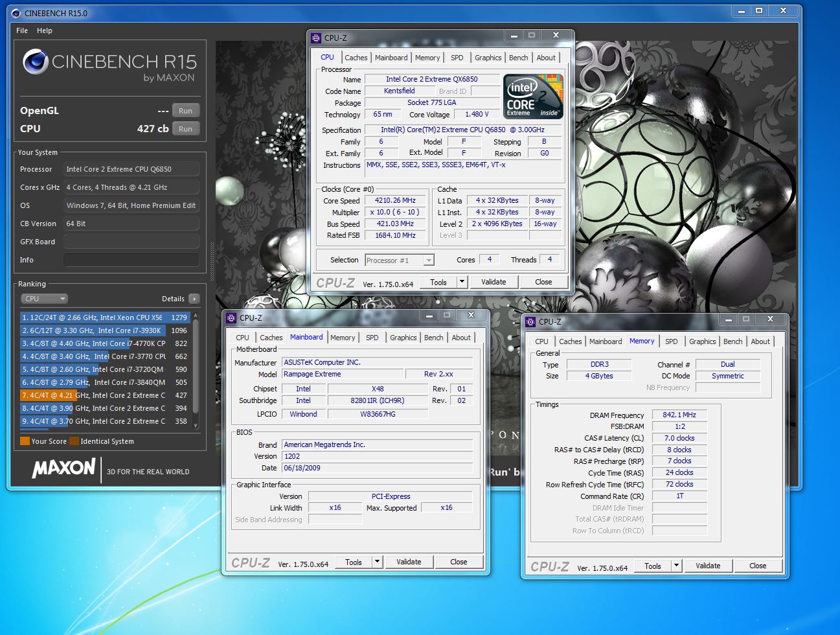
Task: Click the Processor field in Your System
Action: click(131, 169)
